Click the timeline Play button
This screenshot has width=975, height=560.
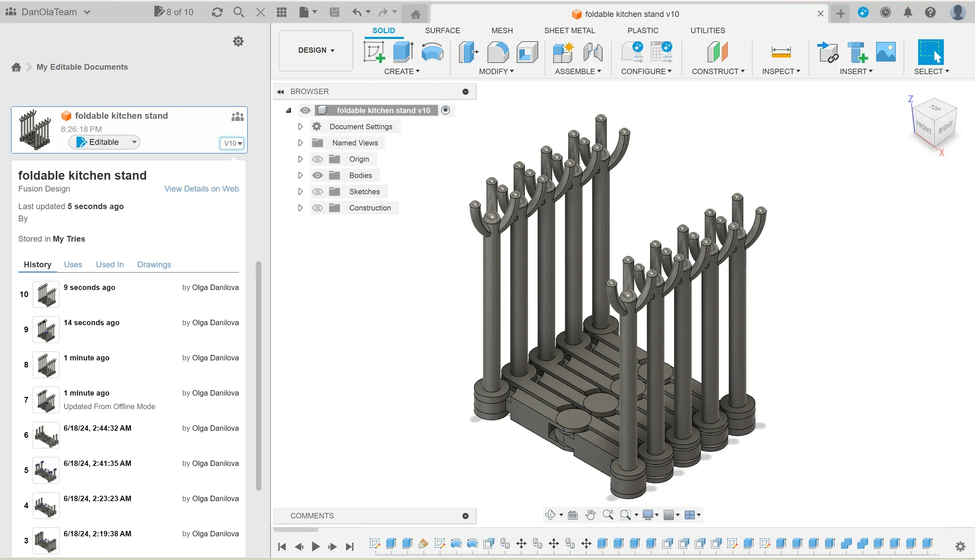tap(316, 546)
